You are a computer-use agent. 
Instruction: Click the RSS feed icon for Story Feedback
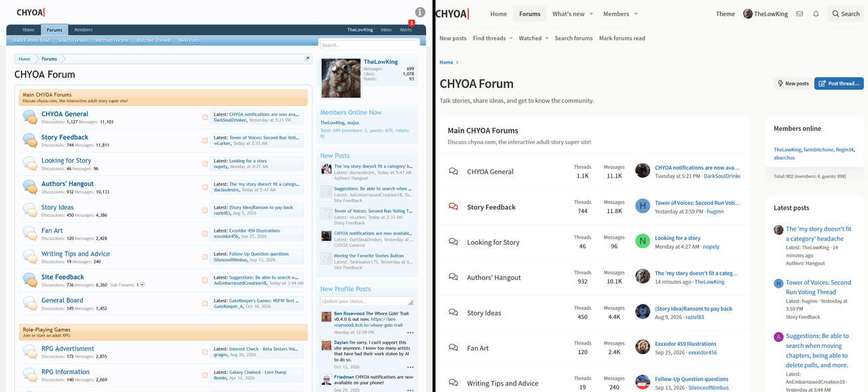pyautogui.click(x=205, y=140)
